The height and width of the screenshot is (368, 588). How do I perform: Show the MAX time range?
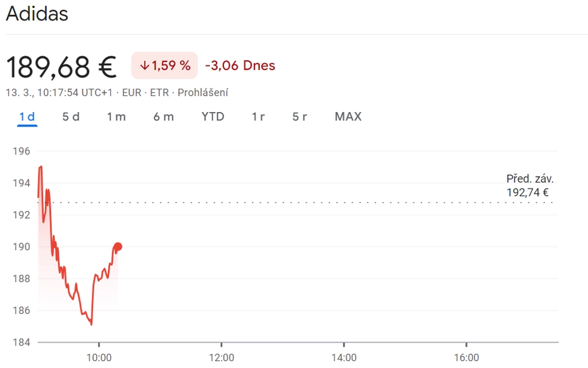348,117
